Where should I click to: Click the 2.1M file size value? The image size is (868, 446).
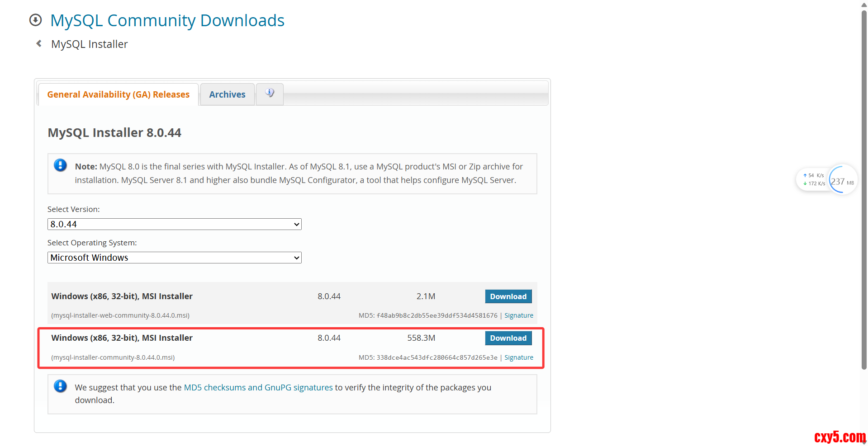(x=426, y=296)
